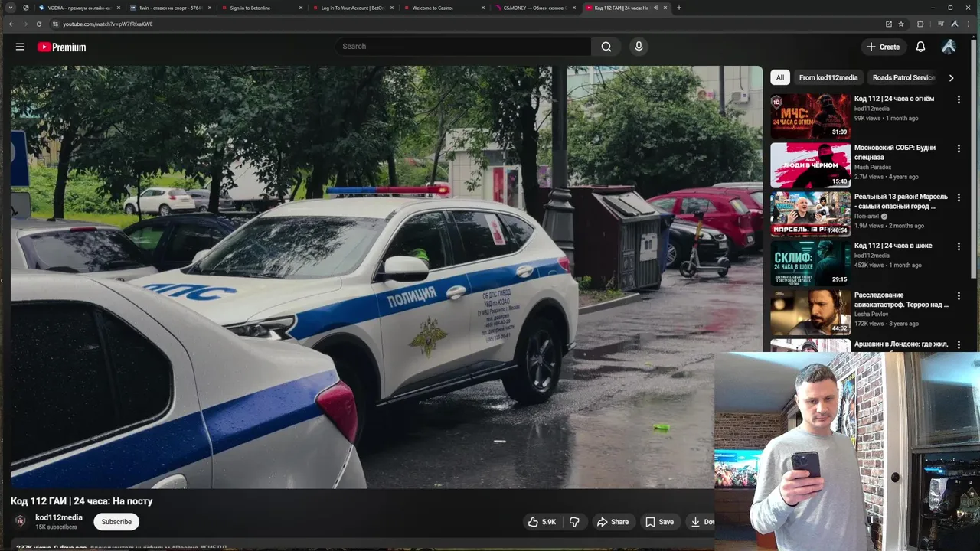Screen dimensions: 980x551
Task: Open 'СКЛИФ: 24 часа в шоке' thumbnail
Action: pyautogui.click(x=810, y=263)
